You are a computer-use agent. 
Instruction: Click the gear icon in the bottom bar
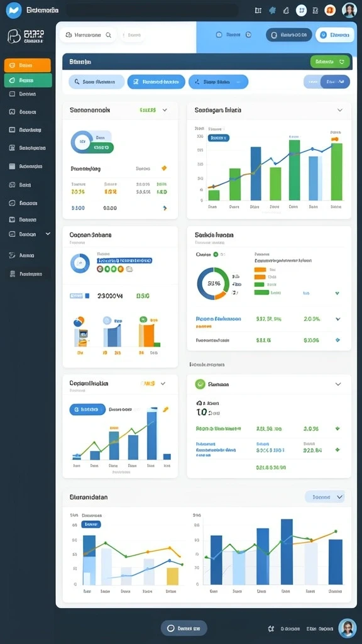click(271, 628)
